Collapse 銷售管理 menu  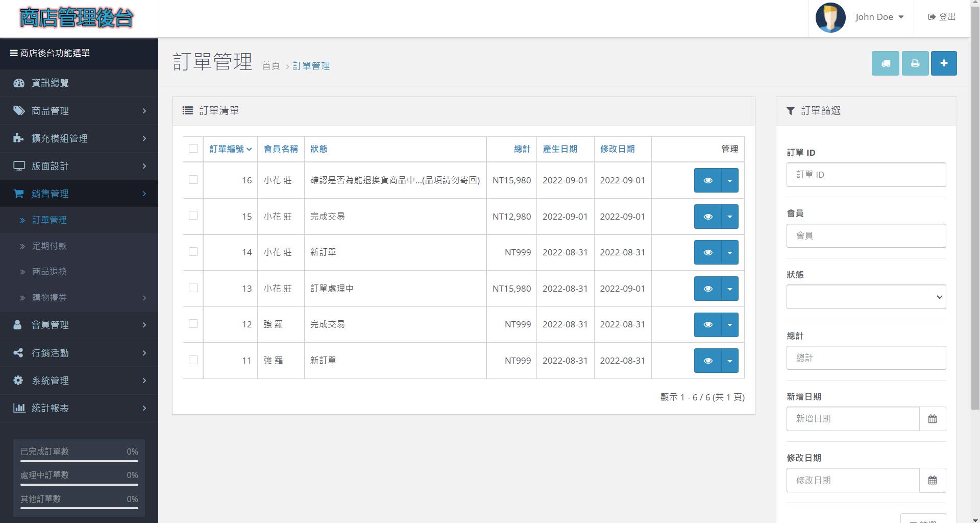[x=79, y=194]
